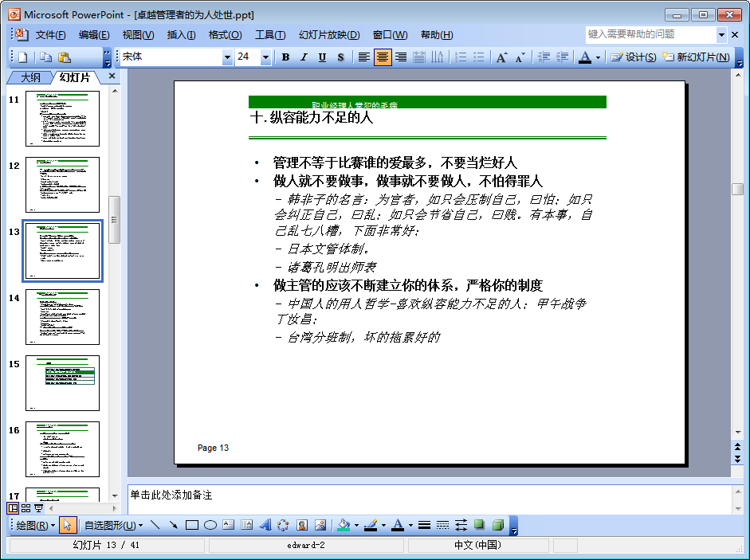750x560 pixels.
Task: Open the font name dropdown
Action: coord(228,57)
